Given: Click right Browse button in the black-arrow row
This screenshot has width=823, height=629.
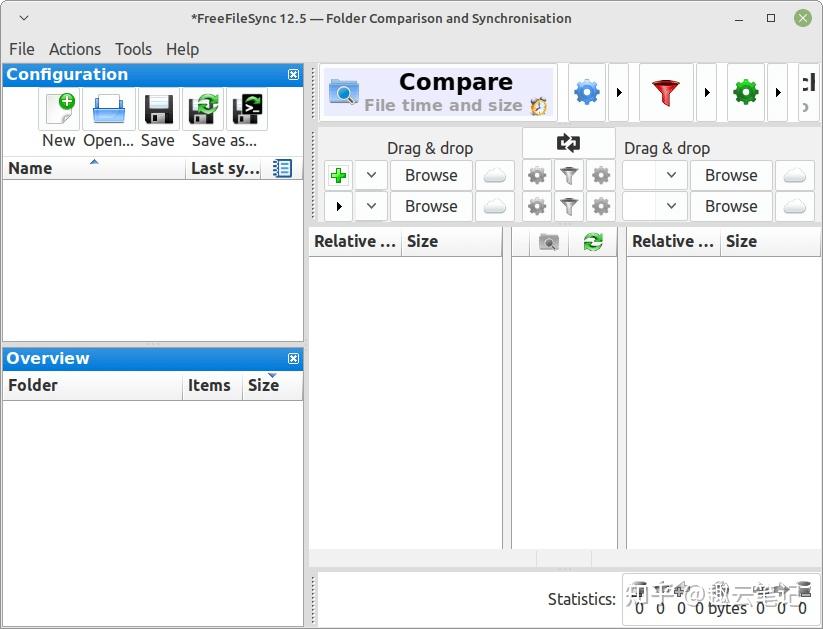Looking at the screenshot, I should [x=731, y=206].
